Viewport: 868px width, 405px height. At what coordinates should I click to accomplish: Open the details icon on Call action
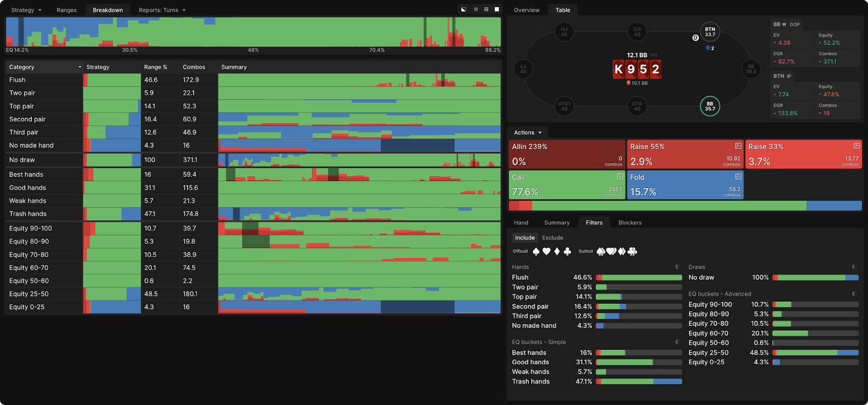click(620, 177)
